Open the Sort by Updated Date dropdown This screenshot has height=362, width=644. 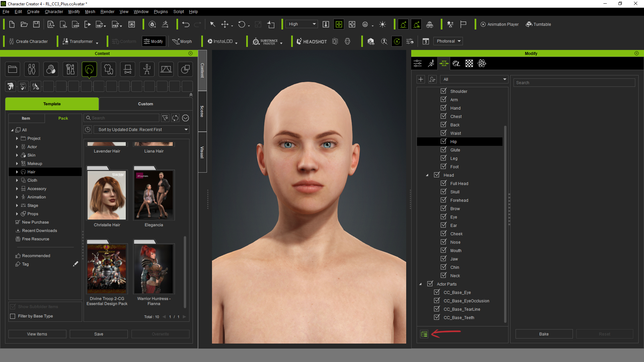pos(141,130)
